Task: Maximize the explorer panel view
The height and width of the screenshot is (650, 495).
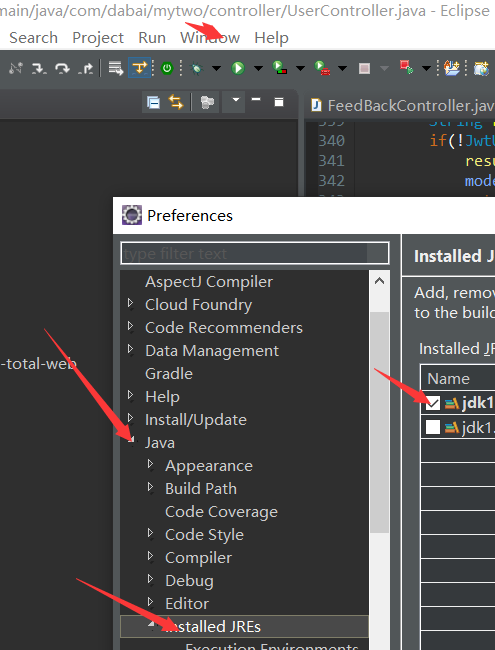Action: point(279,102)
